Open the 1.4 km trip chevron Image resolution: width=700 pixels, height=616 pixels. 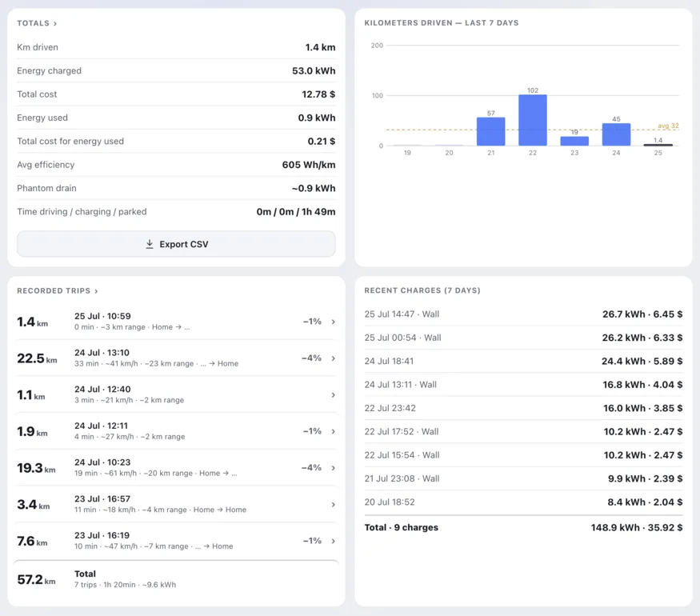tap(333, 322)
